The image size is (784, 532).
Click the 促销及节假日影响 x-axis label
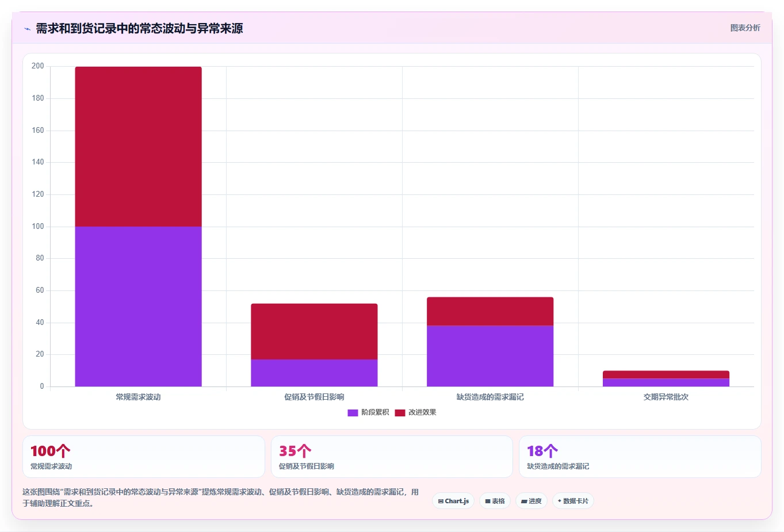pos(314,397)
